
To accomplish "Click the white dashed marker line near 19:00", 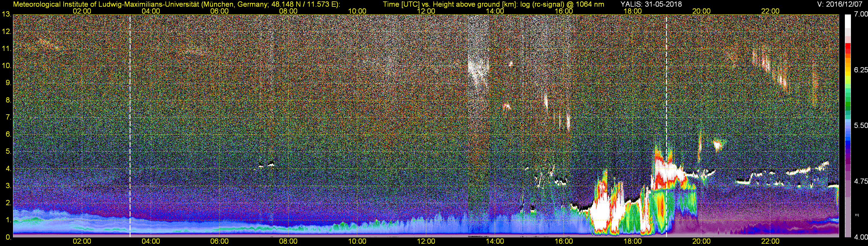I will coord(667,126).
